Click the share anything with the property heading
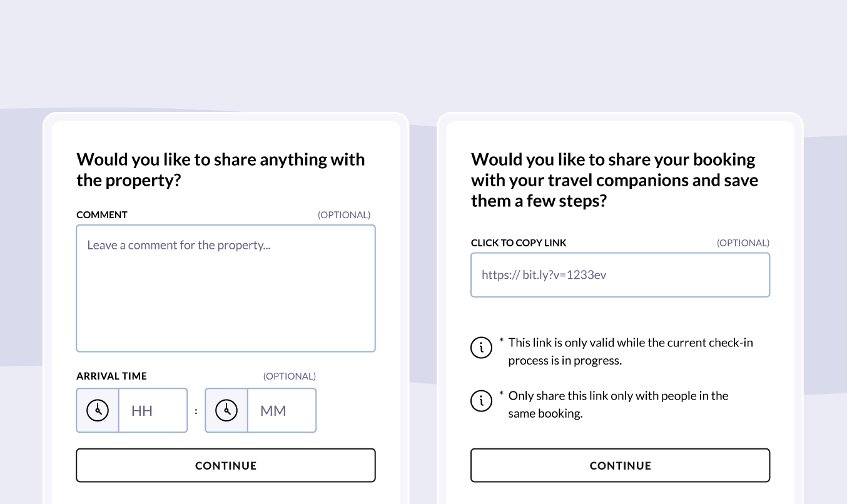The image size is (847, 504). [221, 169]
